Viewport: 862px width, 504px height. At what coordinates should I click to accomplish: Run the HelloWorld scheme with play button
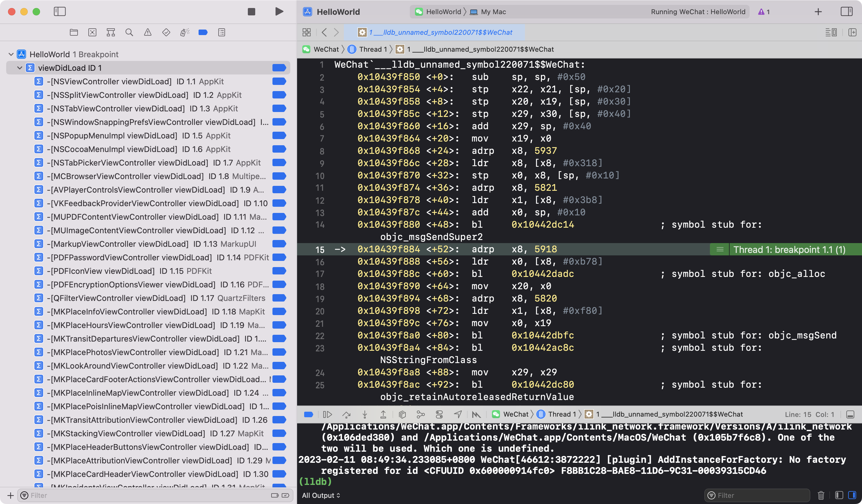pos(279,12)
